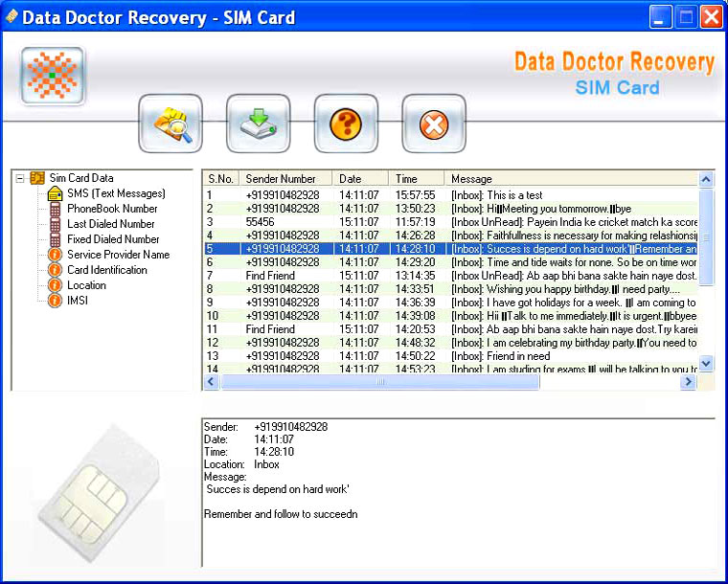Select Sim Card Data root label
Image resolution: width=728 pixels, height=584 pixels.
click(81, 178)
